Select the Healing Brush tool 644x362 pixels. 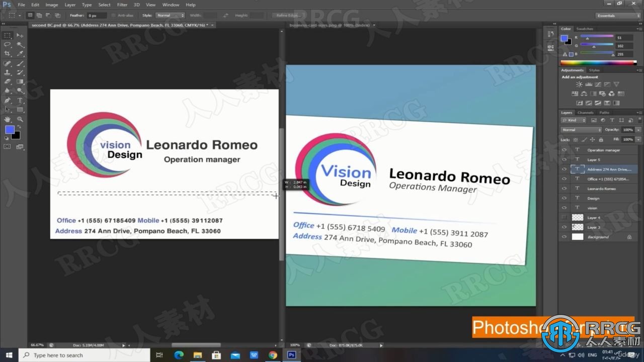tap(8, 63)
